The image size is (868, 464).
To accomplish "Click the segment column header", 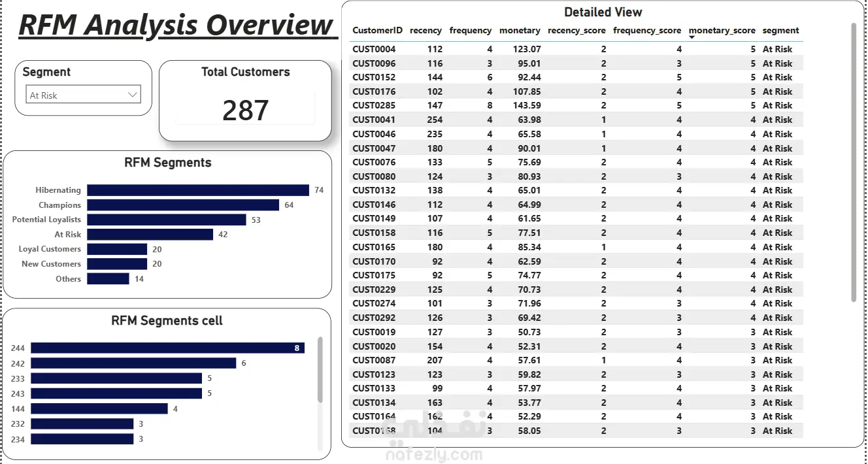I will 780,30.
